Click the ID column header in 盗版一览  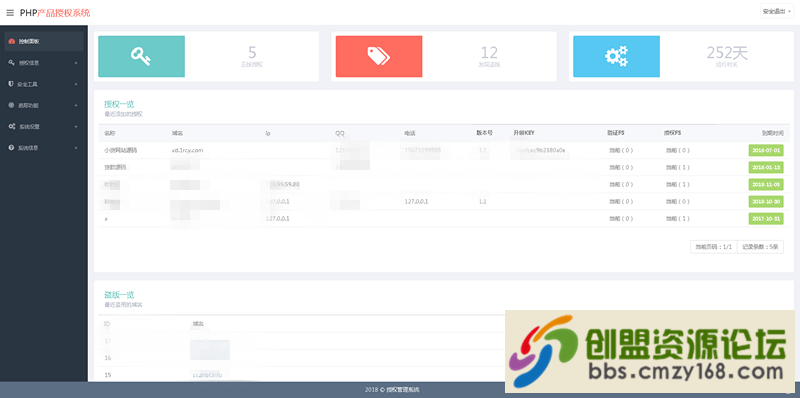[107, 324]
